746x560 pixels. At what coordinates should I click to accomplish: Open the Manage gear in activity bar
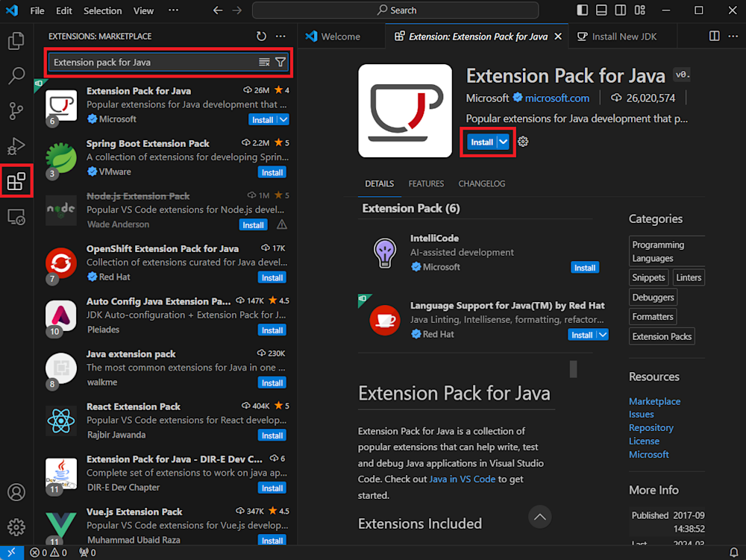pyautogui.click(x=16, y=527)
